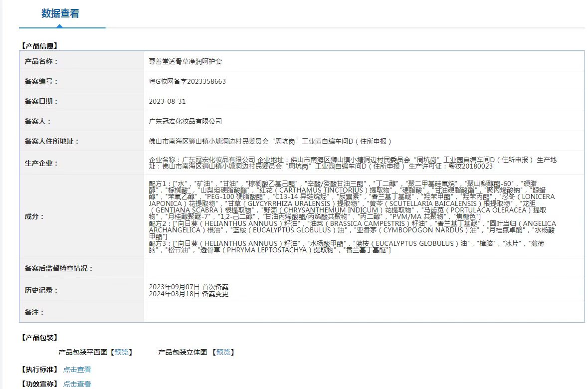Select product name 尊善堂透骨草净润呵护套

pos(185,61)
